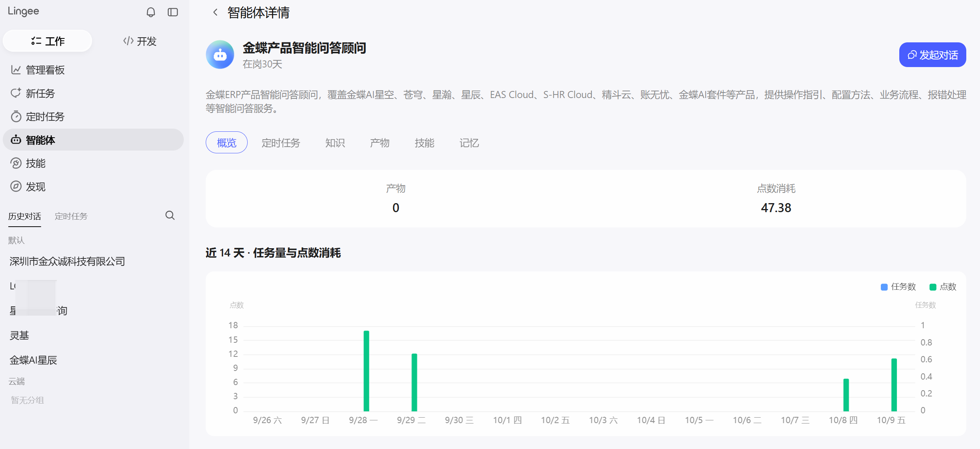Select the 定时任务 tab beside 历史对话
This screenshot has height=449, width=980.
tap(71, 216)
